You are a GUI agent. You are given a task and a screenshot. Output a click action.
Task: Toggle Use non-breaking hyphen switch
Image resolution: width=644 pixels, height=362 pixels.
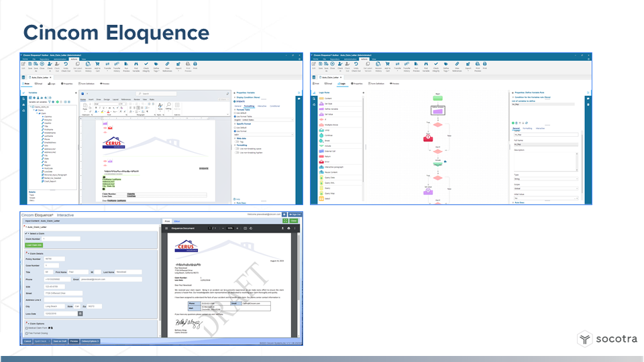(237, 152)
